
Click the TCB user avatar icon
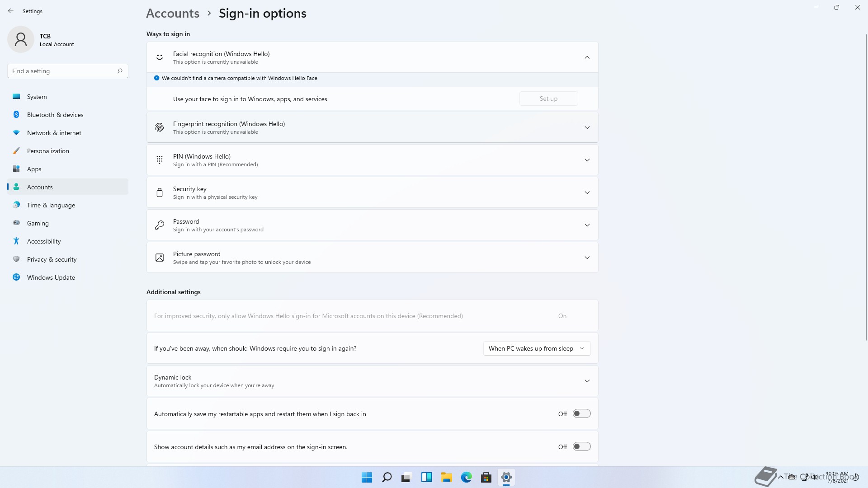tap(21, 39)
